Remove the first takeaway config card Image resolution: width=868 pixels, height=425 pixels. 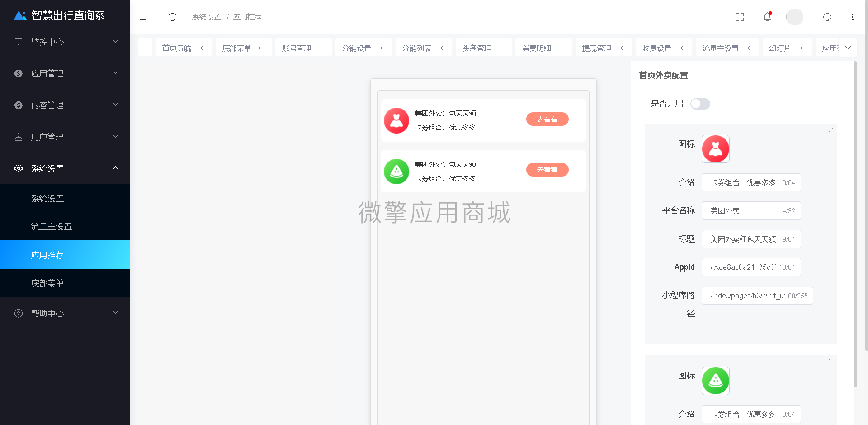tap(831, 130)
